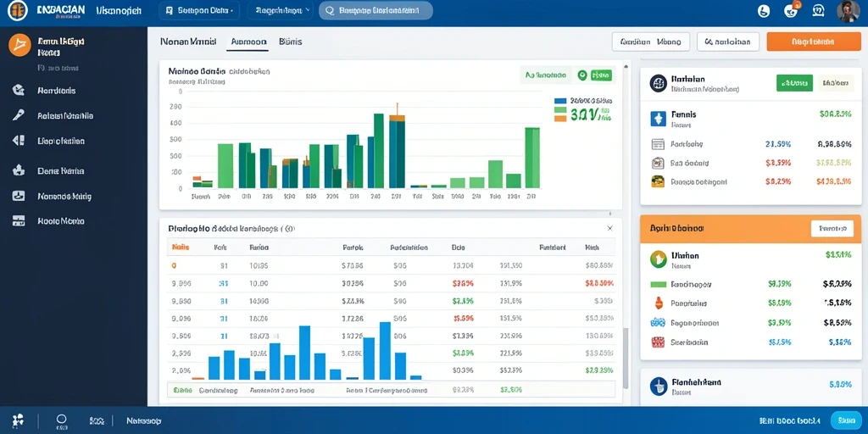Click the dark circular icon in the first right-hand card
Image resolution: width=868 pixels, height=434 pixels.
(658, 83)
